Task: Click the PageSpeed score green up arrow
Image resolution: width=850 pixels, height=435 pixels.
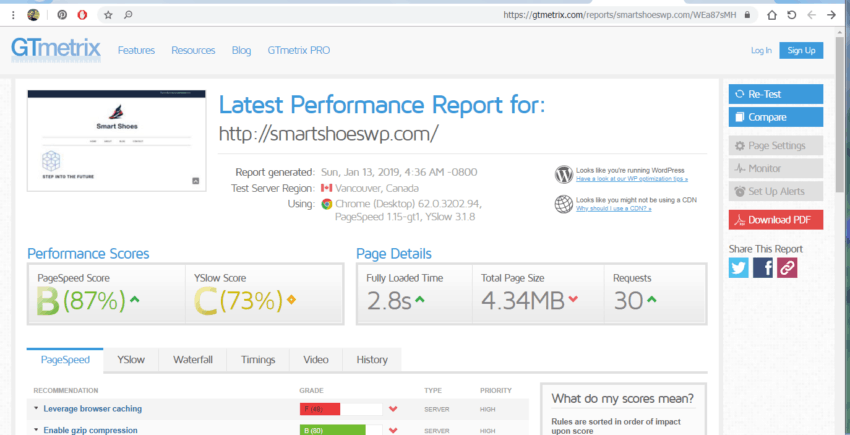Action: tap(134, 299)
